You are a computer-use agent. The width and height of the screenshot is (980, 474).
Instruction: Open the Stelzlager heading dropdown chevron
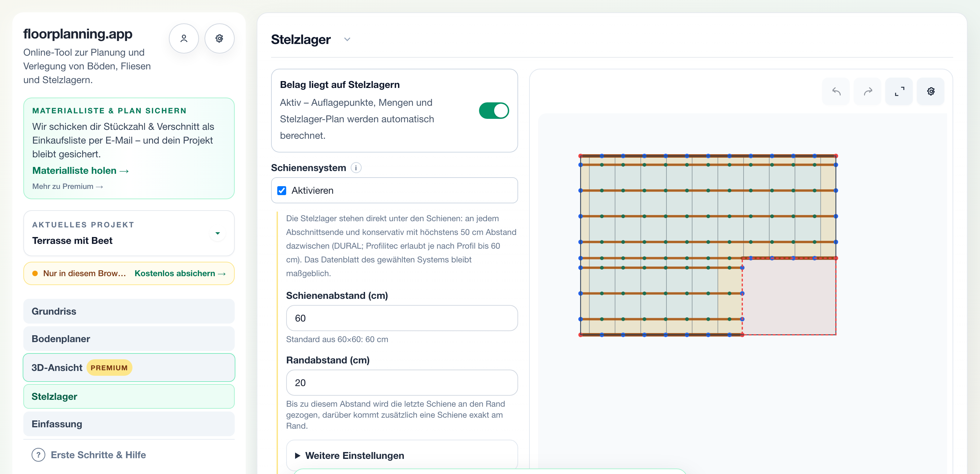pyautogui.click(x=347, y=39)
